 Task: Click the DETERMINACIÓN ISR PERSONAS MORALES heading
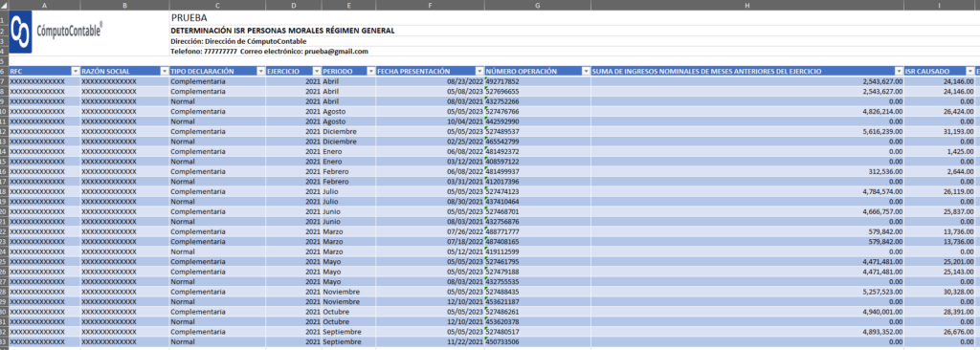click(x=282, y=31)
